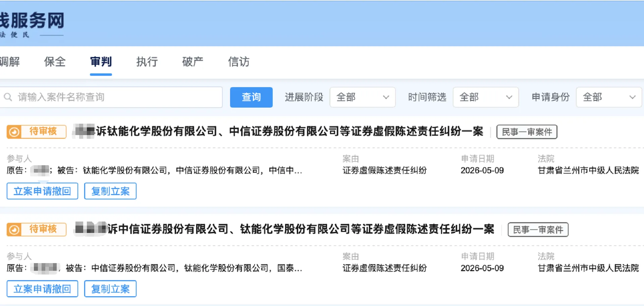
Task: Expand the 进展阶段 dropdown
Action: [363, 97]
